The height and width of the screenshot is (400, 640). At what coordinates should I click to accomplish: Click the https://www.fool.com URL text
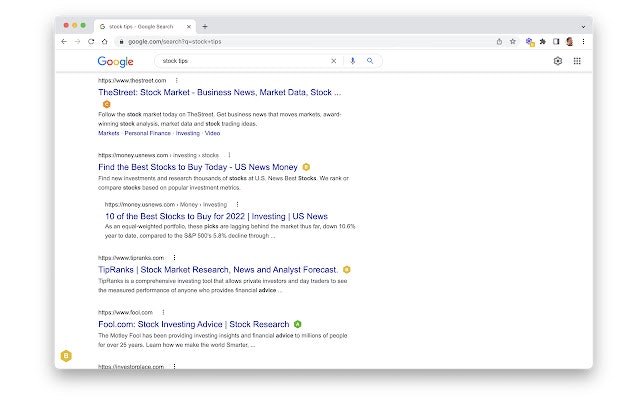point(125,312)
